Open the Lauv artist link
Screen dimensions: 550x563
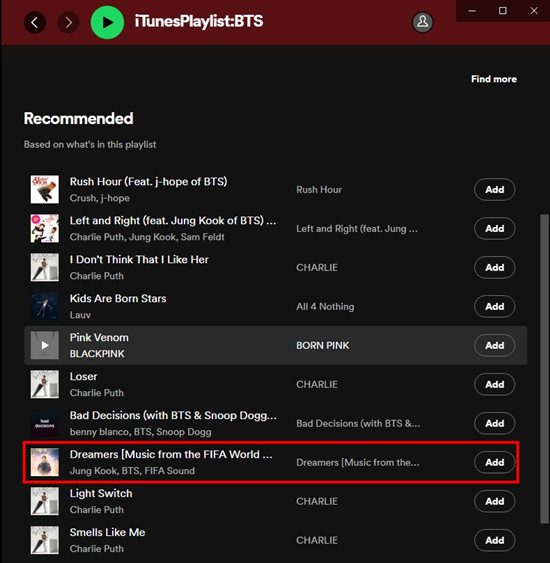(x=80, y=315)
